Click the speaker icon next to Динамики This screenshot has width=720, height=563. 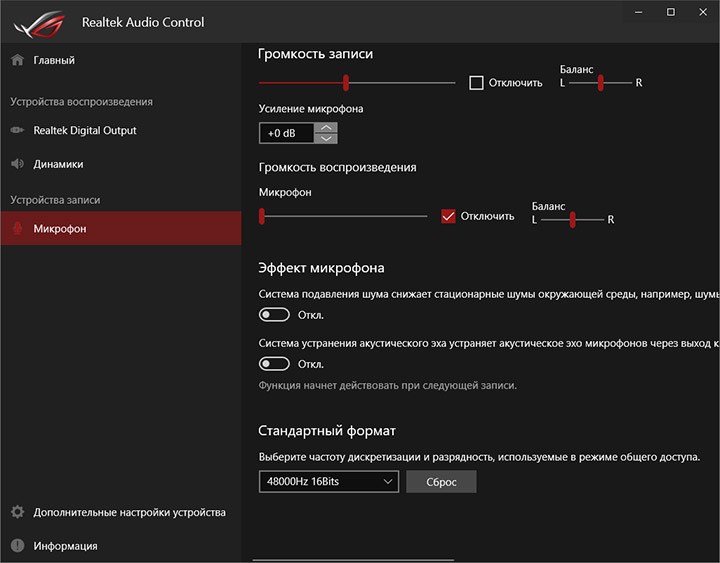click(x=17, y=164)
